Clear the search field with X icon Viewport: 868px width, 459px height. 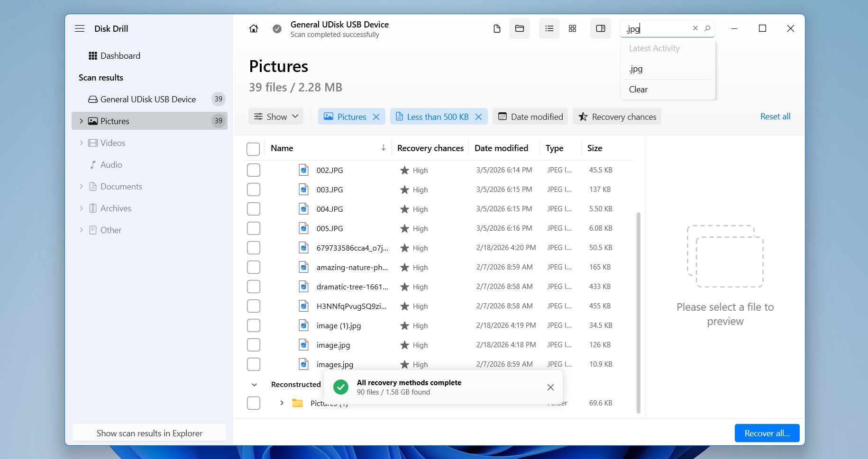695,28
